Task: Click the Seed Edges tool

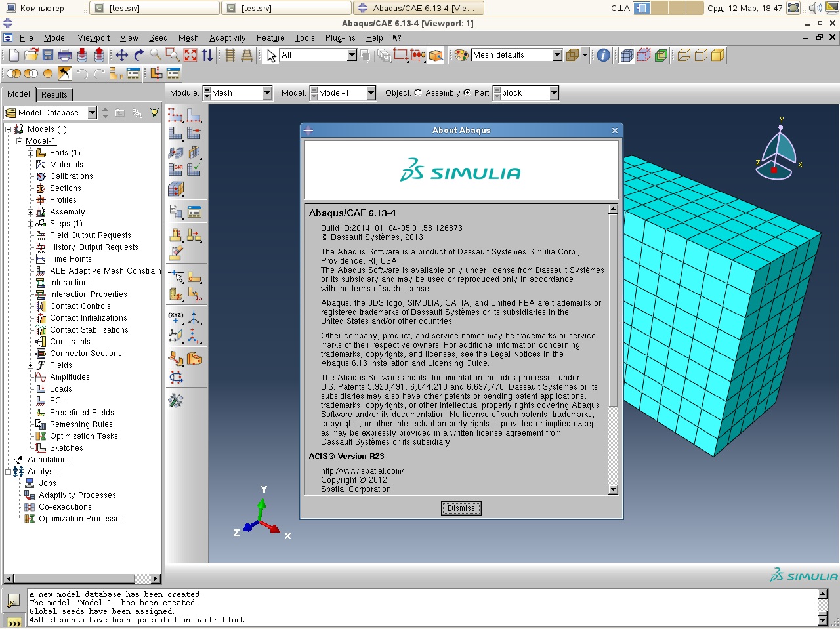Action: click(x=194, y=115)
